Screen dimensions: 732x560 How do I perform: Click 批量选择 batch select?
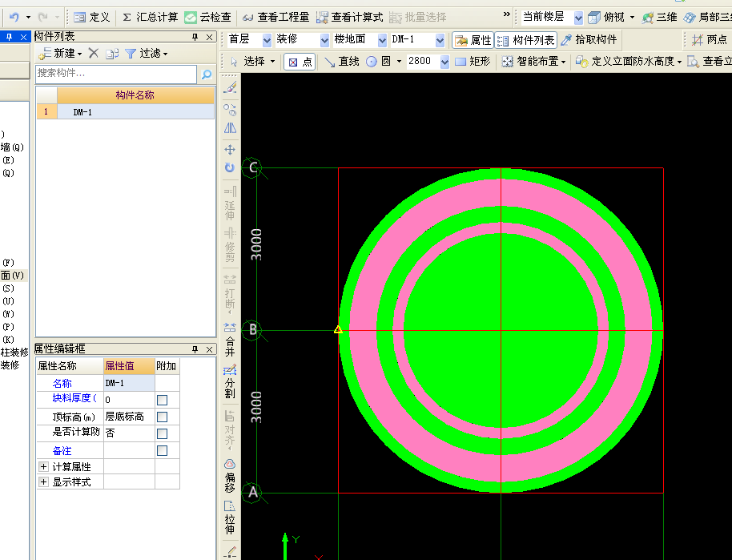click(417, 18)
